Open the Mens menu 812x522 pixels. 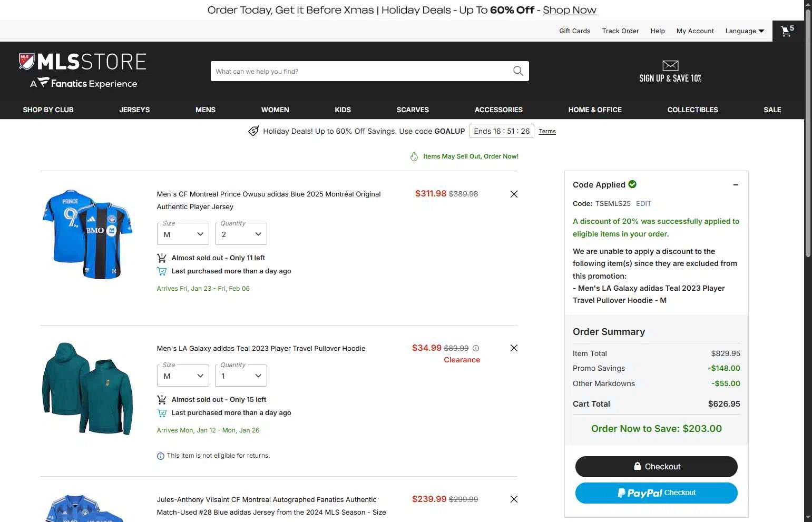pos(206,110)
